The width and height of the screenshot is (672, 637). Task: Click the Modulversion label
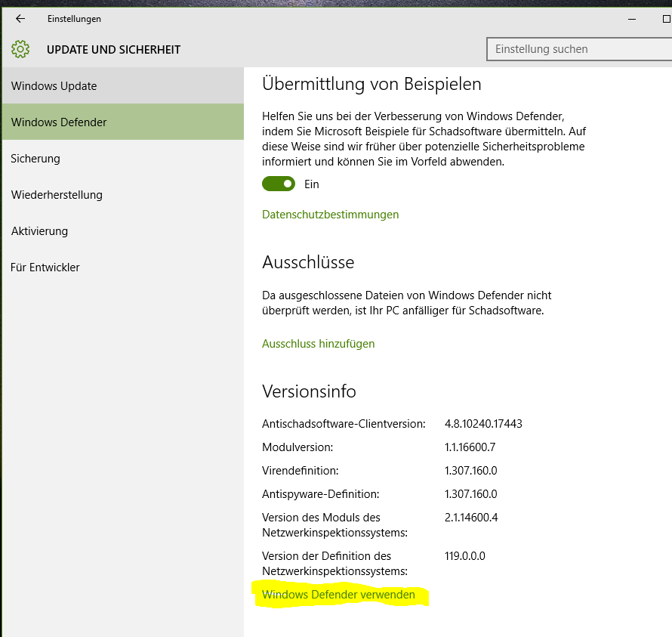click(297, 447)
